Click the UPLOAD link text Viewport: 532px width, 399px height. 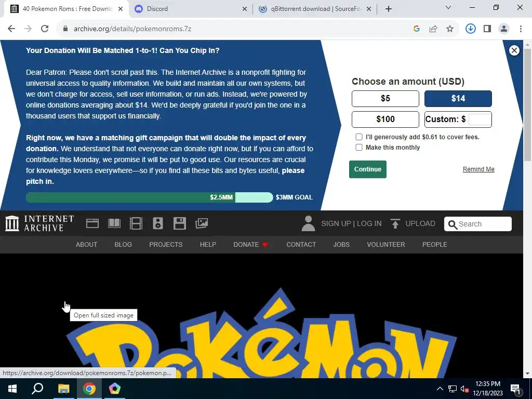point(420,223)
